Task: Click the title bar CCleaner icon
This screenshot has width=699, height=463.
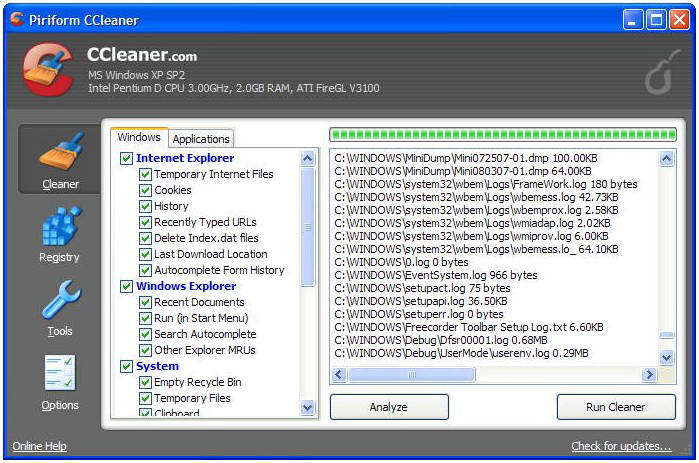Action: [x=17, y=19]
